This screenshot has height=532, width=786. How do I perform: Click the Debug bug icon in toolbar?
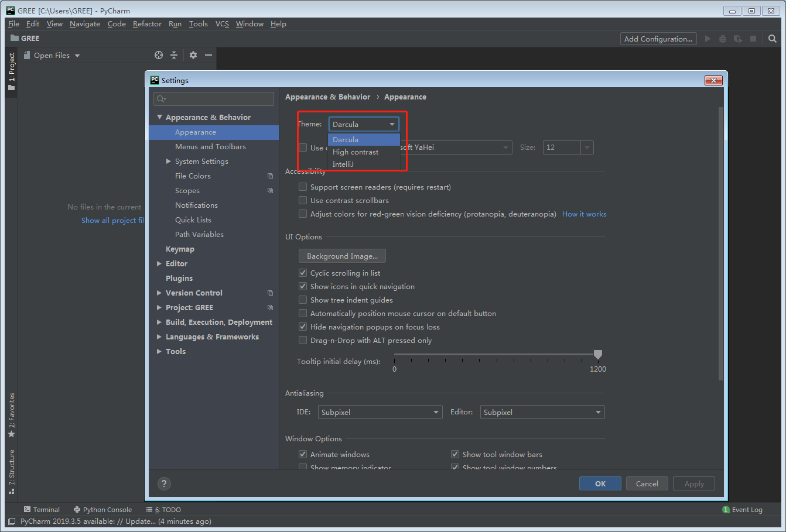(723, 39)
